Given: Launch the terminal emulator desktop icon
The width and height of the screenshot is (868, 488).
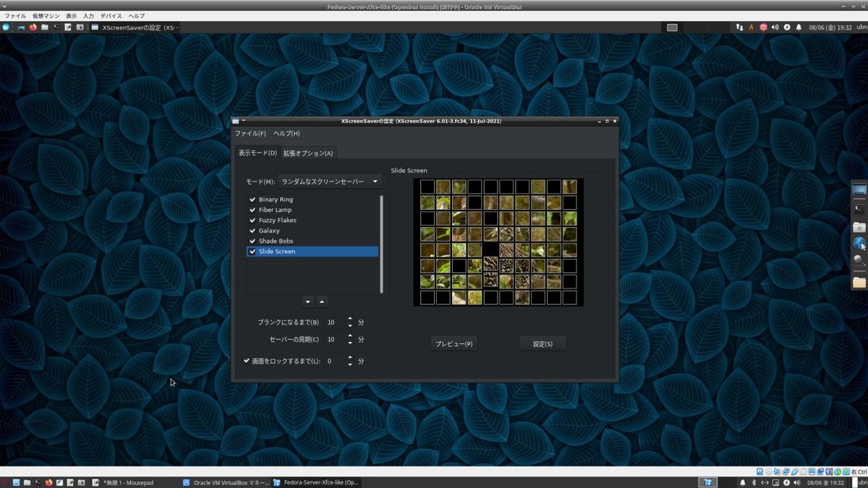Looking at the screenshot, I should point(859,209).
